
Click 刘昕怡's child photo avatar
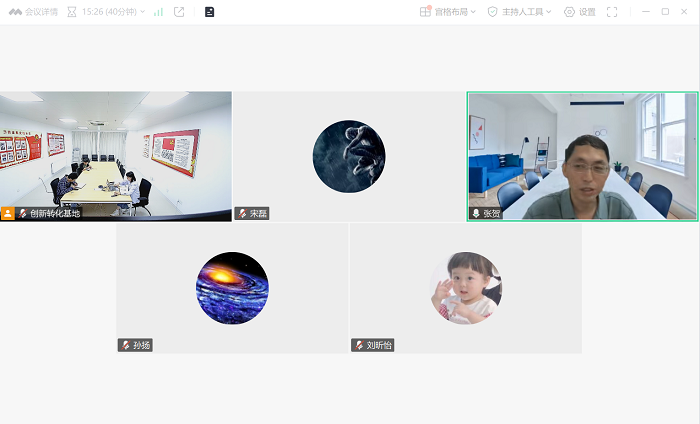[x=465, y=288]
